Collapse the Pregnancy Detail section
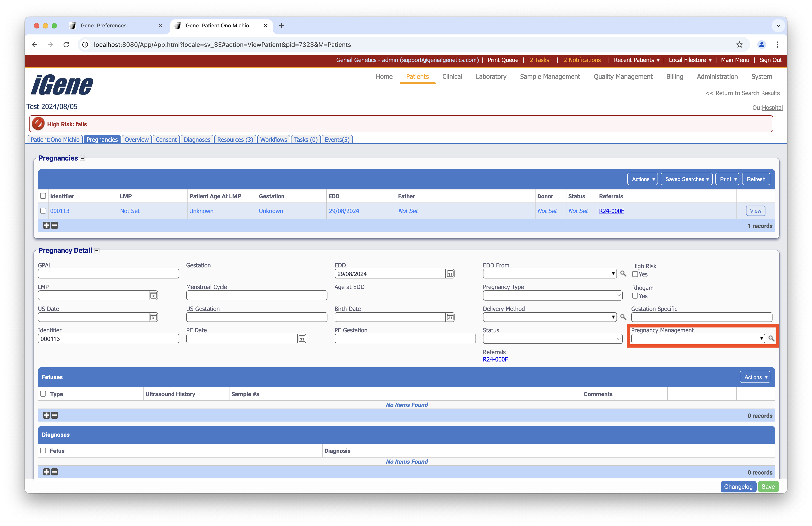Viewport: 812px width, 526px height. (x=97, y=251)
